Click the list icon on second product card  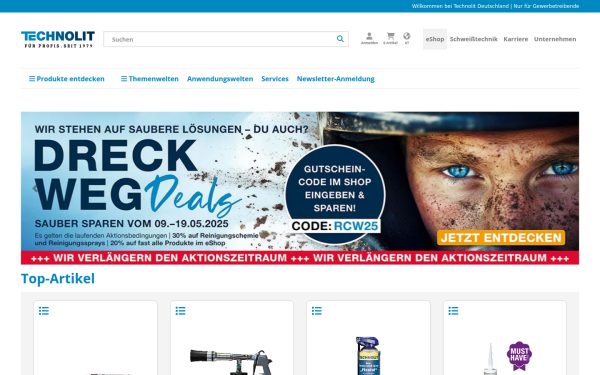click(180, 311)
